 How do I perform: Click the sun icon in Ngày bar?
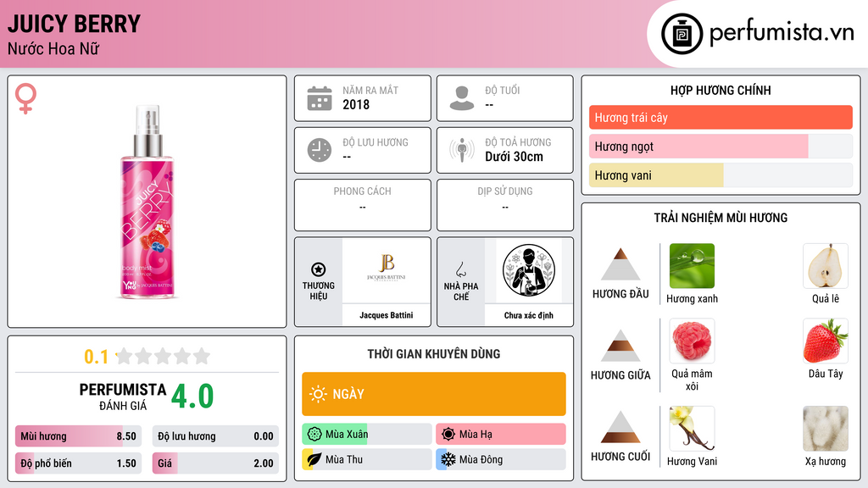318,394
